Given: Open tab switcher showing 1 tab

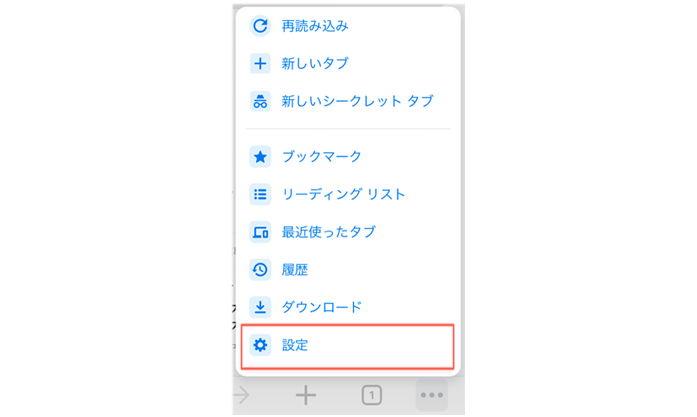Looking at the screenshot, I should pyautogui.click(x=372, y=395).
